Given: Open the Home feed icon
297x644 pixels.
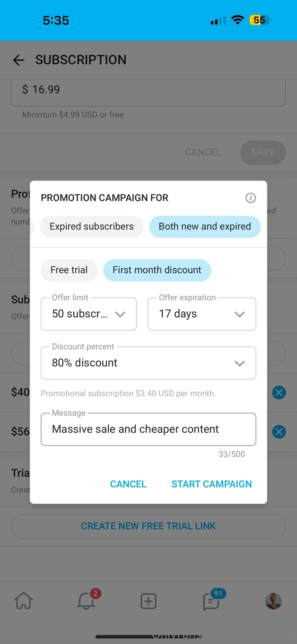Looking at the screenshot, I should tap(23, 601).
